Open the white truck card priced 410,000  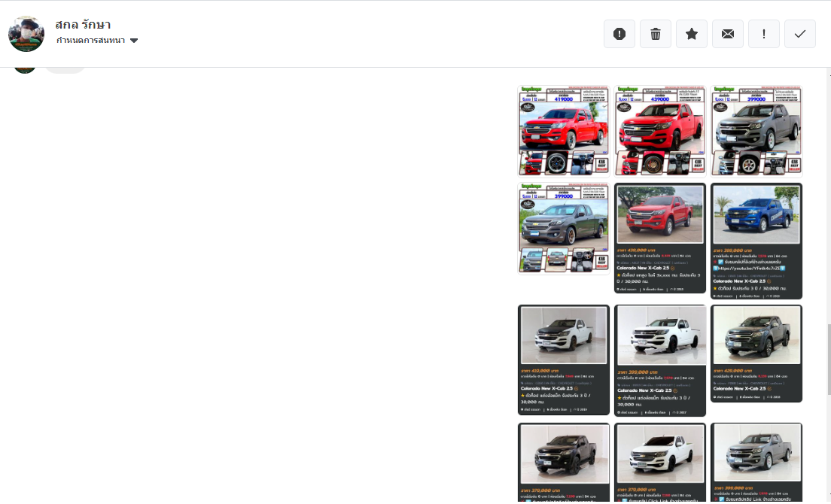coord(564,359)
